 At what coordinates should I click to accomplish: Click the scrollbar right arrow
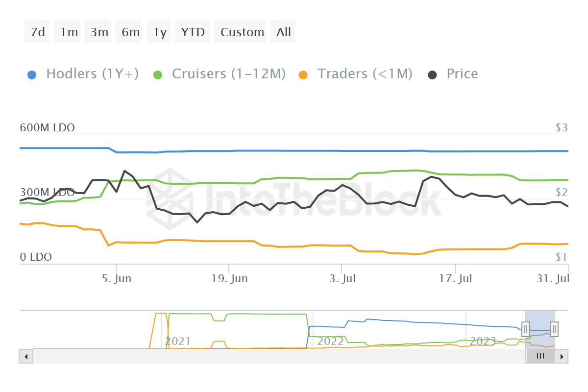pyautogui.click(x=562, y=356)
